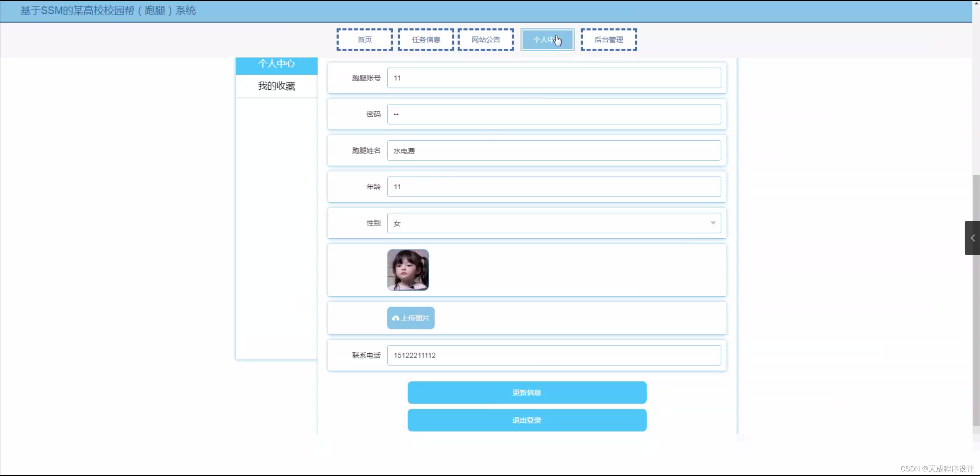
Task: Open the 首页 navigation tab
Action: pyautogui.click(x=364, y=39)
